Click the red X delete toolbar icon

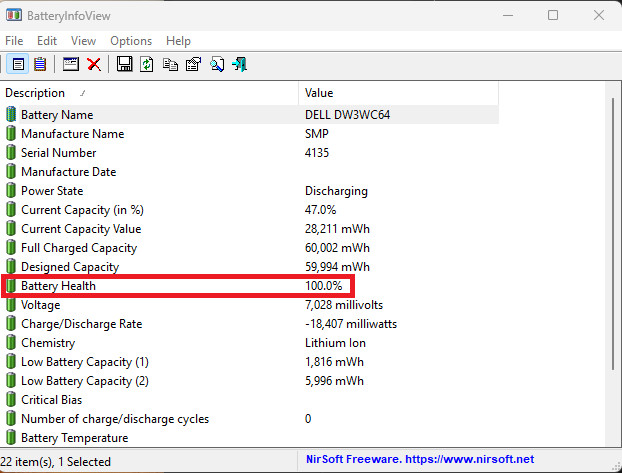point(94,64)
